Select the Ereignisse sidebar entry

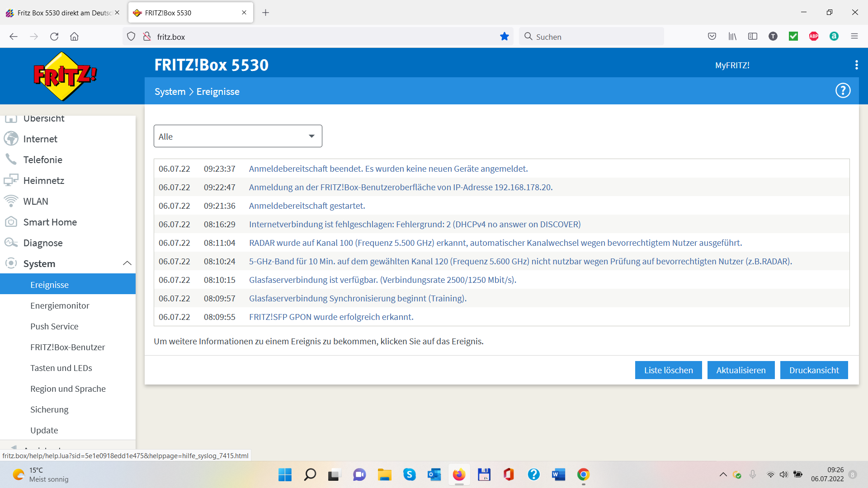68,285
